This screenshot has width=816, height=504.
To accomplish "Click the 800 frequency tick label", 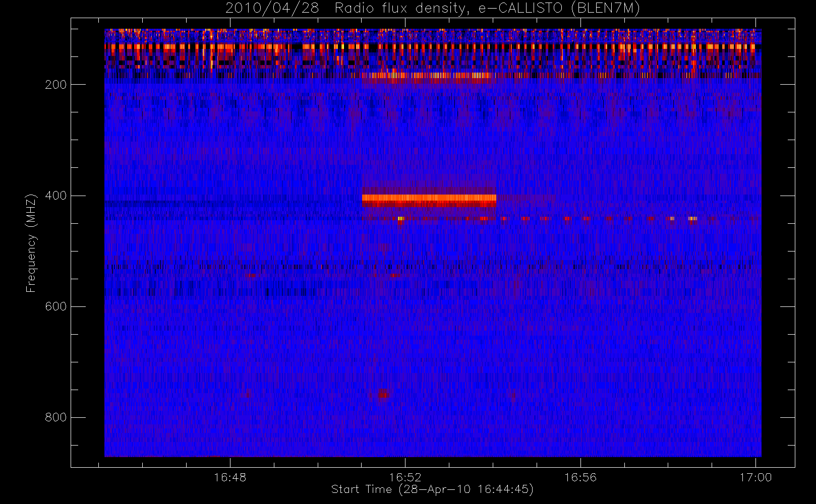I will [x=55, y=417].
